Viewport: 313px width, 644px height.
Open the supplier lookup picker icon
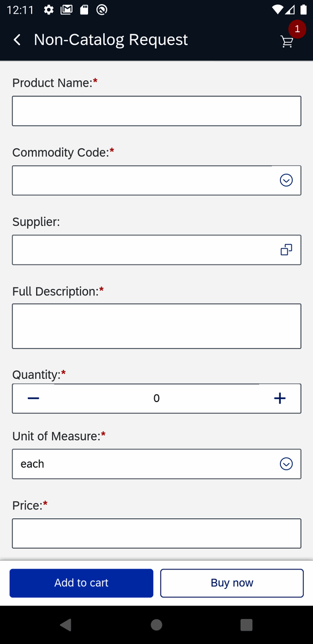(x=286, y=250)
